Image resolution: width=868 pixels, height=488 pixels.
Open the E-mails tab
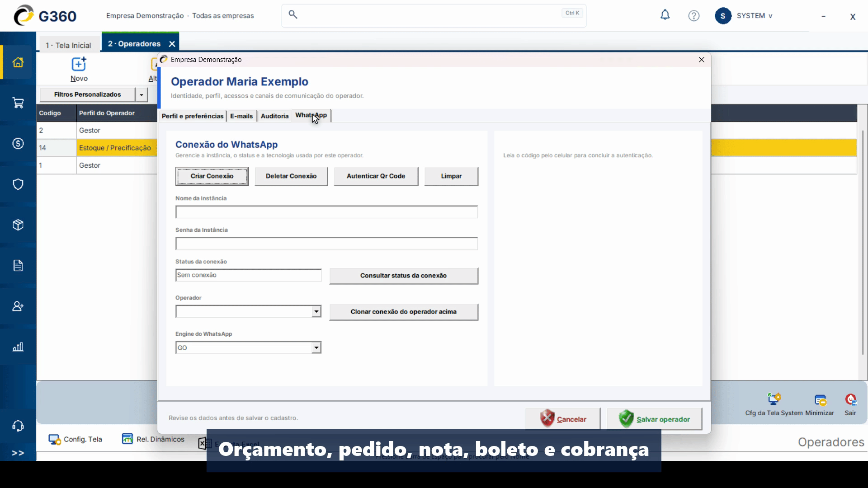(241, 116)
